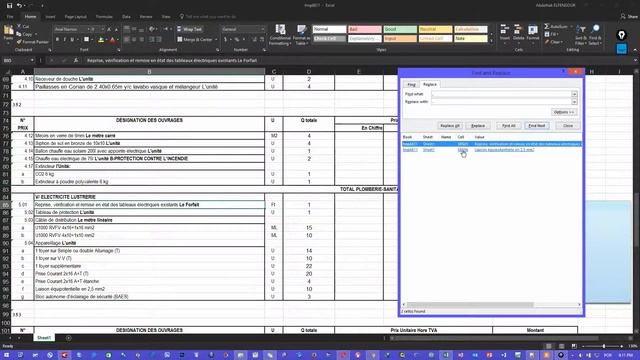The image size is (640, 360).
Task: Open Find & Select magnifier menu
Action: click(x=595, y=35)
